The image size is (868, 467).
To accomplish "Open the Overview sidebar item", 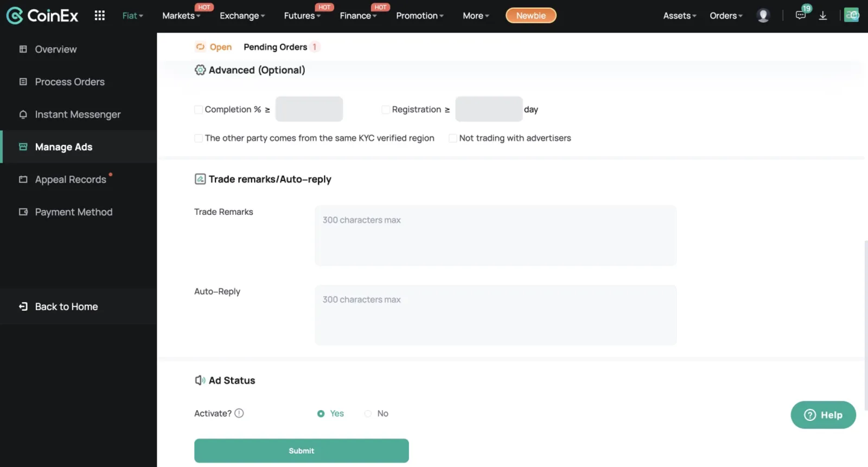I will pos(78,49).
